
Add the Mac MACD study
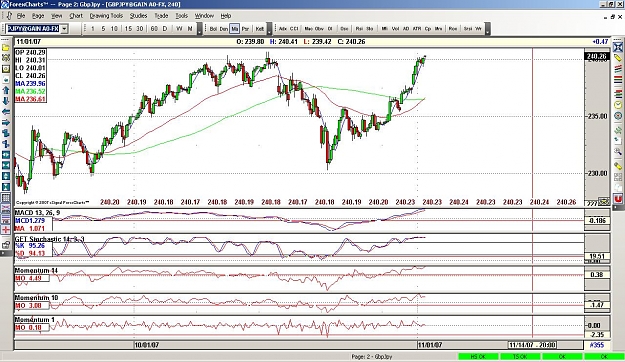(x=309, y=29)
